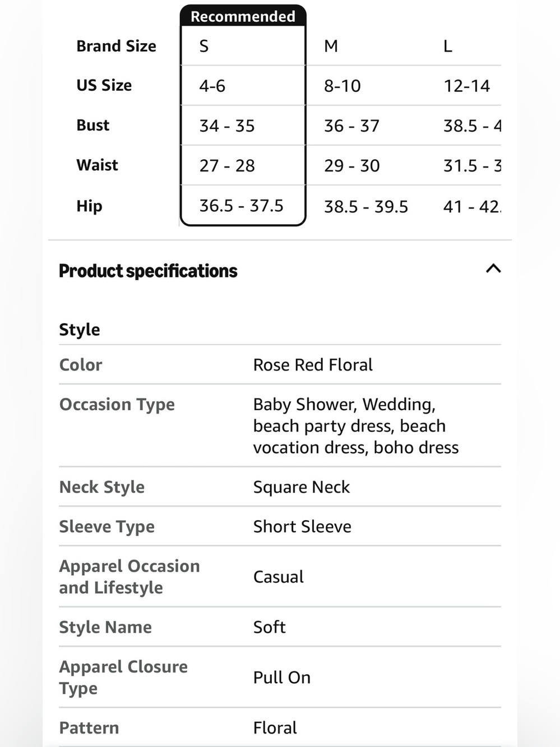Click the Product specifications heading
The height and width of the screenshot is (747, 560).
pyautogui.click(x=148, y=271)
